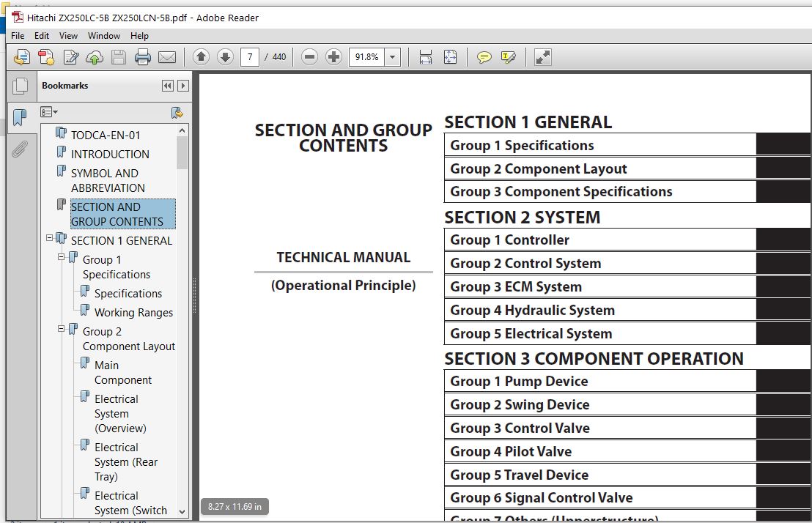Click the page size label 8.27 x 11.69 in
Screen dimensions: 812x523
(x=235, y=506)
